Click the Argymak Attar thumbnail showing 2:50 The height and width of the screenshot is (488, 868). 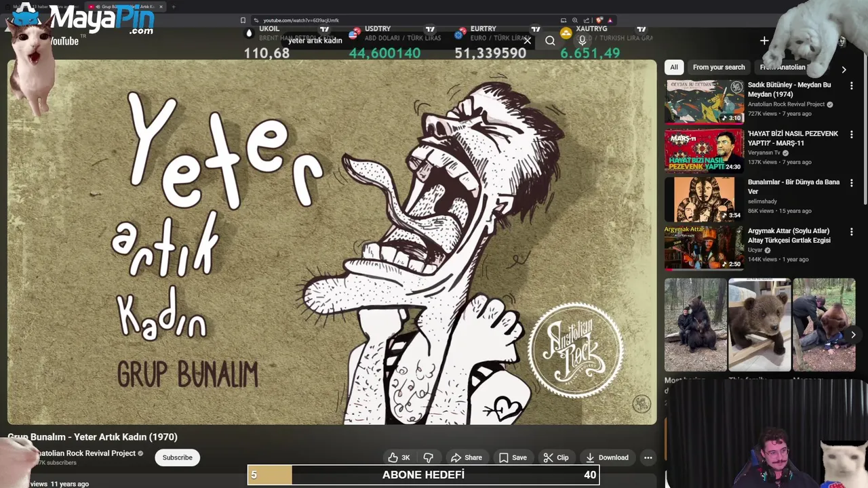pyautogui.click(x=704, y=248)
